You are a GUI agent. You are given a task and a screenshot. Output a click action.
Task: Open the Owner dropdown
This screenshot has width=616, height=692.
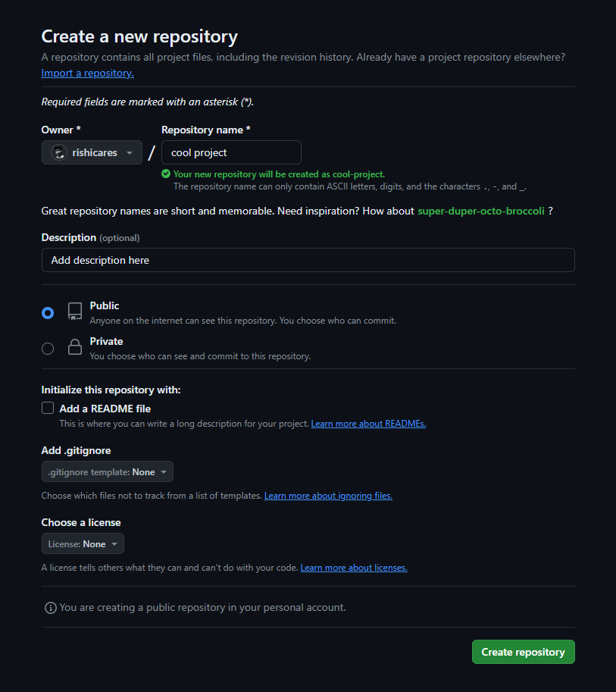[x=92, y=152]
